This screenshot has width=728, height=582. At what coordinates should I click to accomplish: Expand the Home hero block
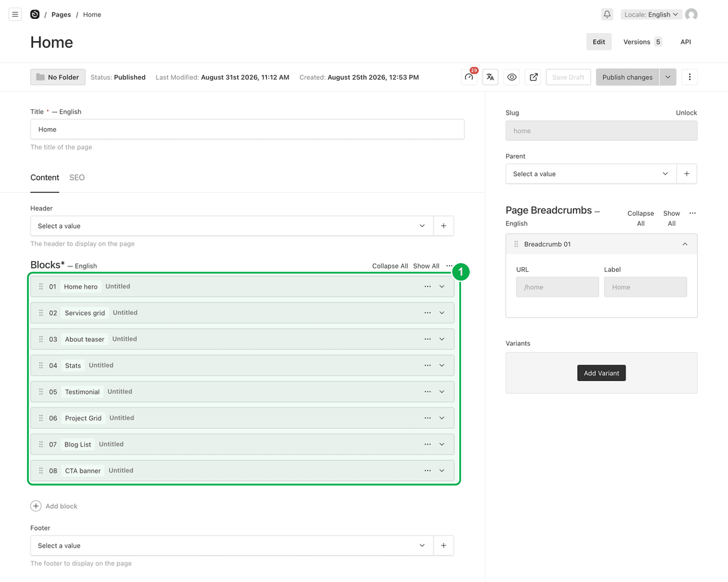tap(442, 287)
